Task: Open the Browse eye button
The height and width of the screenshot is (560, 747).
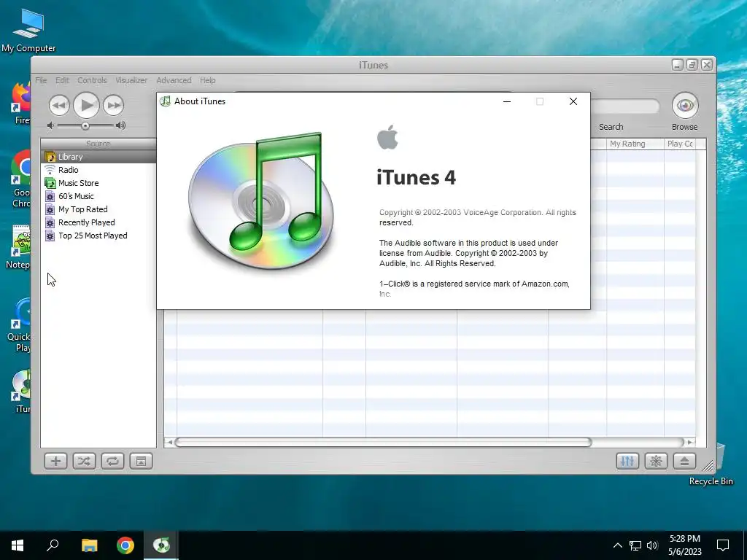Action: (684, 105)
